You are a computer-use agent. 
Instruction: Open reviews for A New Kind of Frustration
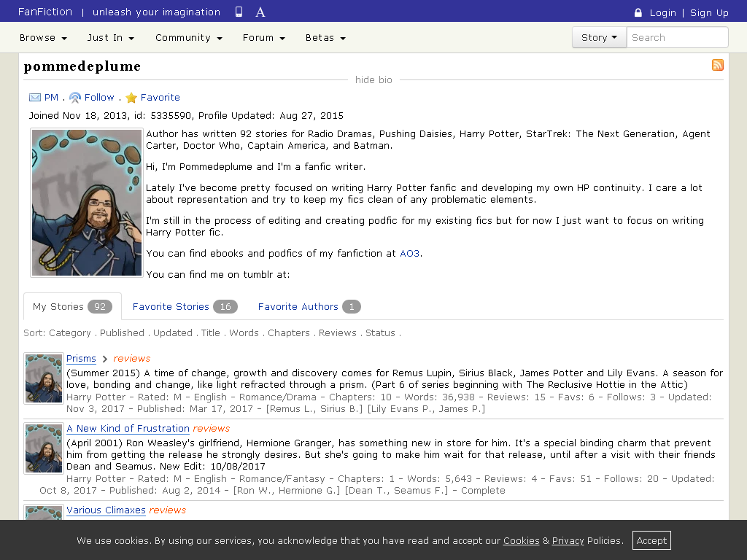(x=211, y=429)
